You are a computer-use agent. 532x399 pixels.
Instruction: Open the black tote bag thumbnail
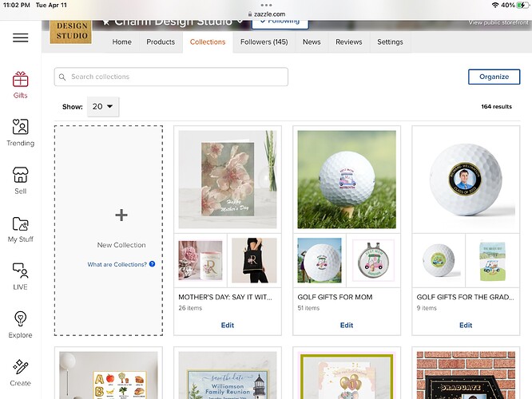(254, 260)
